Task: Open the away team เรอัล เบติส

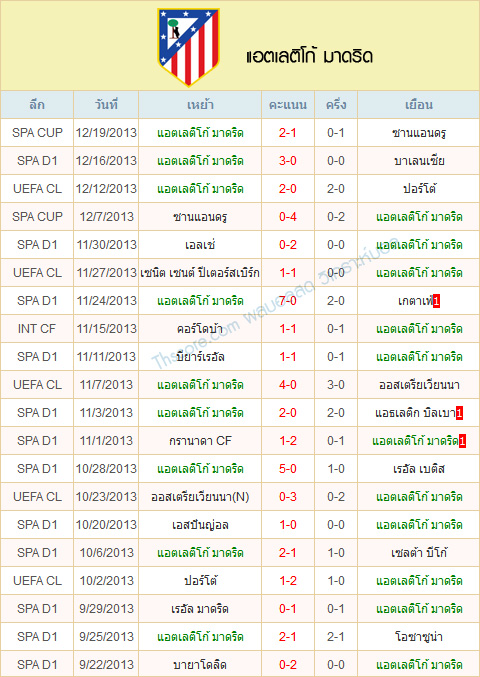Action: coord(419,469)
